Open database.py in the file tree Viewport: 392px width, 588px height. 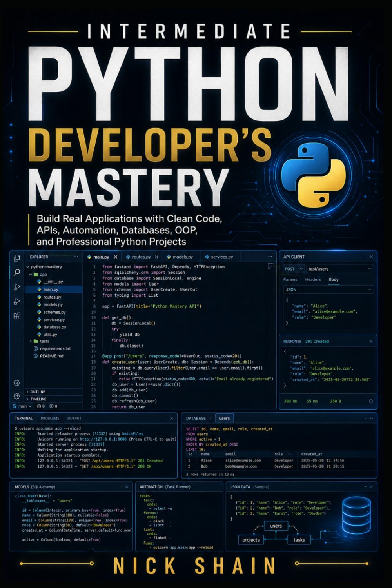pos(54,327)
